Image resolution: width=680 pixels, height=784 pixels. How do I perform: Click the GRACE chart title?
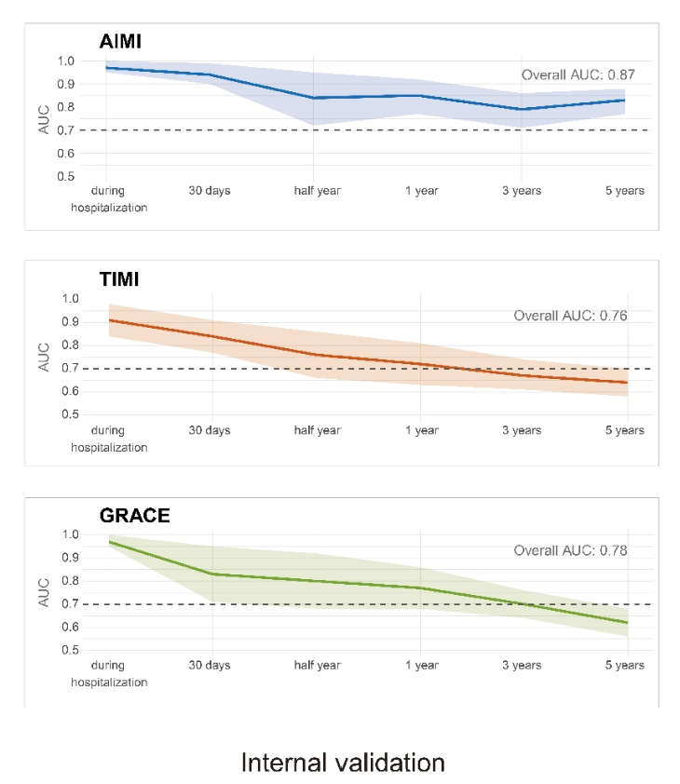[x=134, y=516]
